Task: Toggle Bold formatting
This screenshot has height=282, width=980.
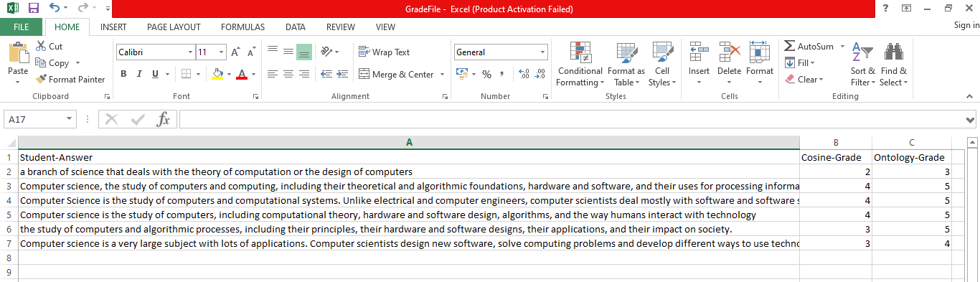Action: point(123,74)
